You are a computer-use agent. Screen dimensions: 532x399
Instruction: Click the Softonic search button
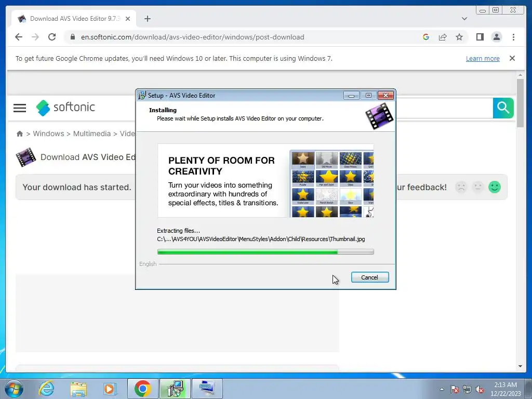coord(503,108)
